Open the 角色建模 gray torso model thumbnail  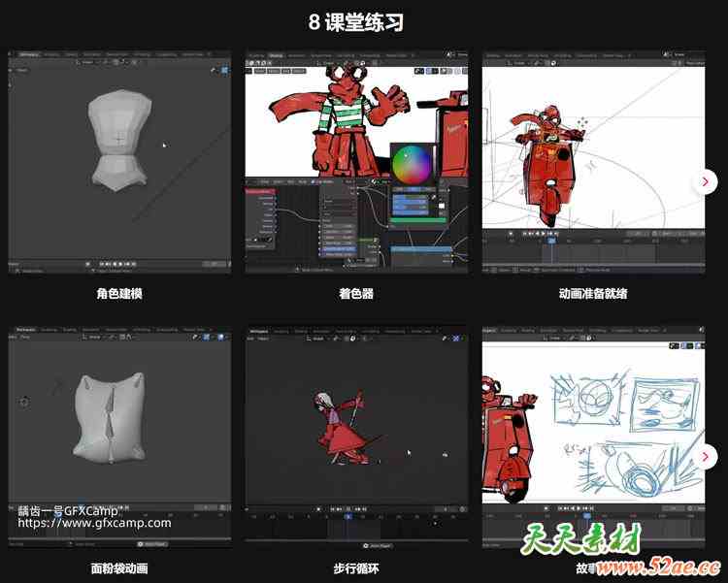(119, 162)
